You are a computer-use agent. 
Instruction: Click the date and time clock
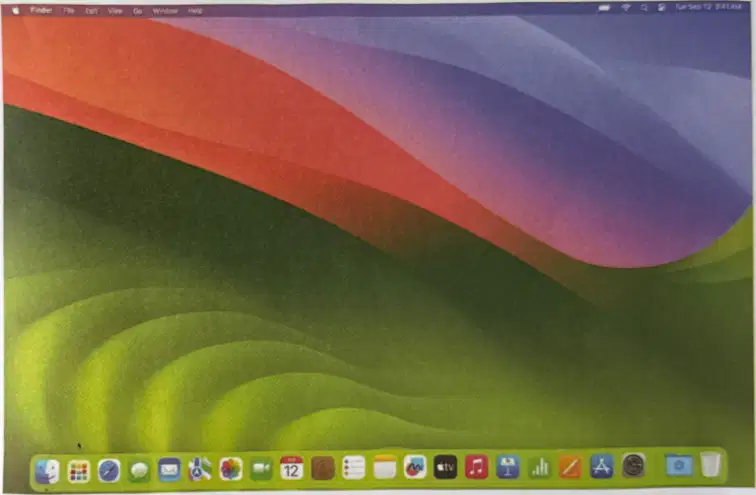(708, 7)
